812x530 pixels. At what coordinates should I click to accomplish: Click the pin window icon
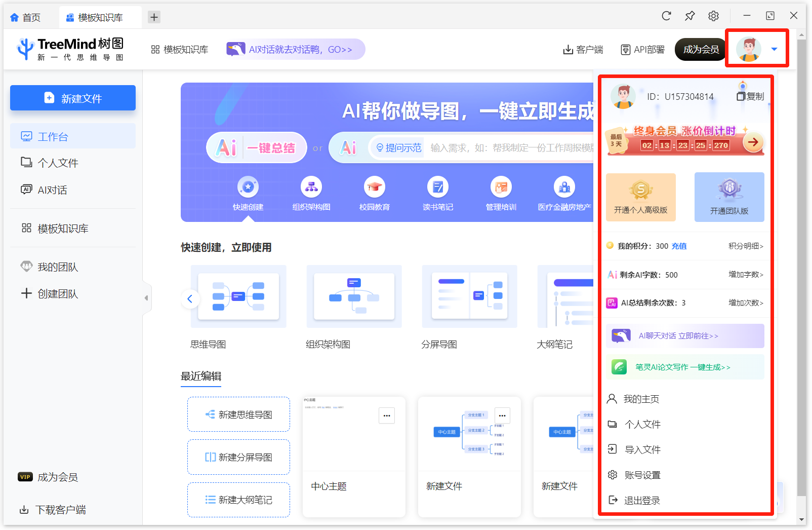pos(689,16)
